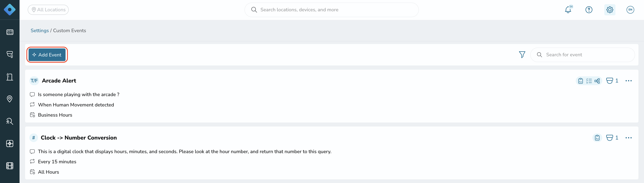Click 'When Human Movement detected' text
The height and width of the screenshot is (183, 644).
click(x=76, y=105)
